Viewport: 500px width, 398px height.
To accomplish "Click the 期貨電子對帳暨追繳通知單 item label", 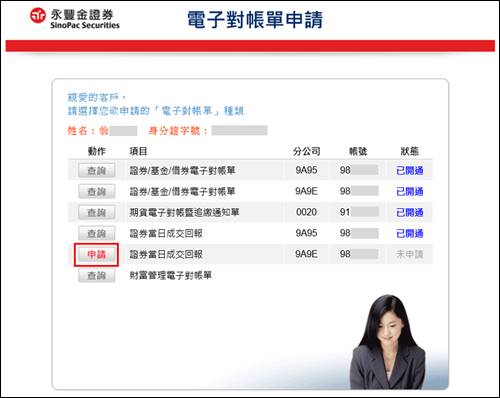I will click(x=184, y=212).
